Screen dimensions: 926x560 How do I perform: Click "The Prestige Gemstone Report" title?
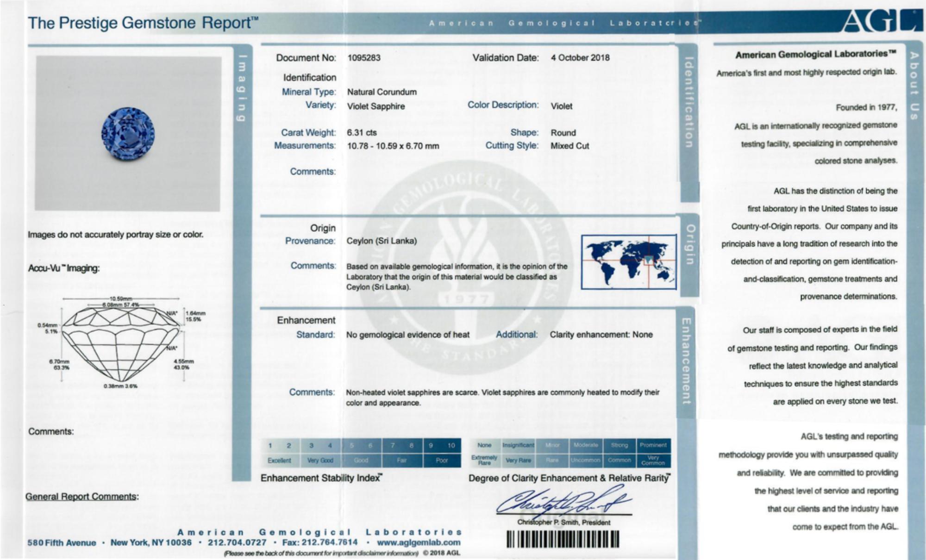(143, 23)
